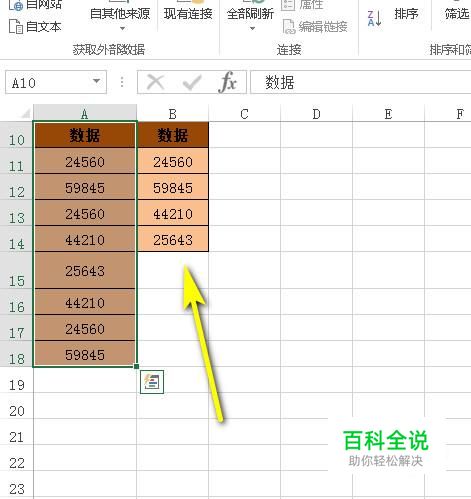Click the formula bar expand dots handle
This screenshot has width=471, height=499.
click(122, 82)
